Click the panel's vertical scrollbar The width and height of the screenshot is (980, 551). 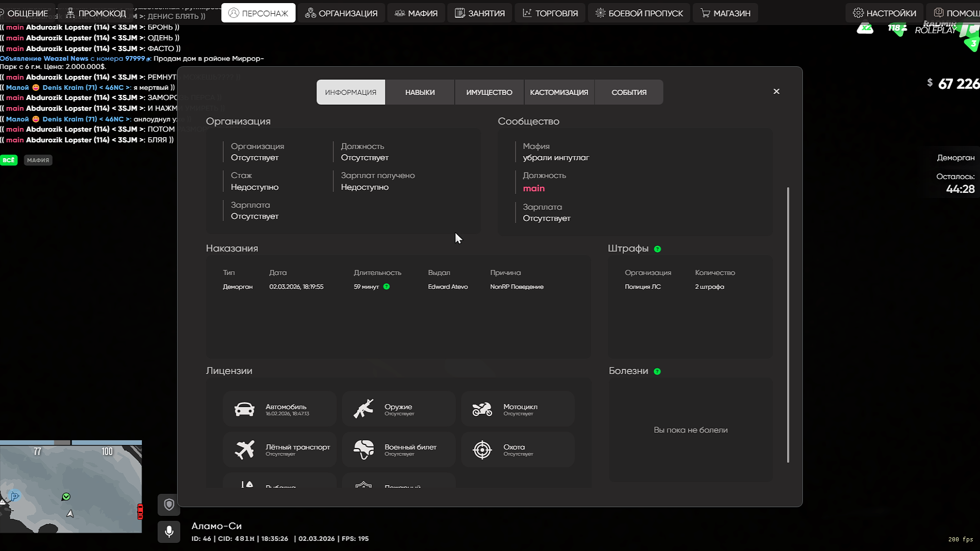[x=788, y=324]
